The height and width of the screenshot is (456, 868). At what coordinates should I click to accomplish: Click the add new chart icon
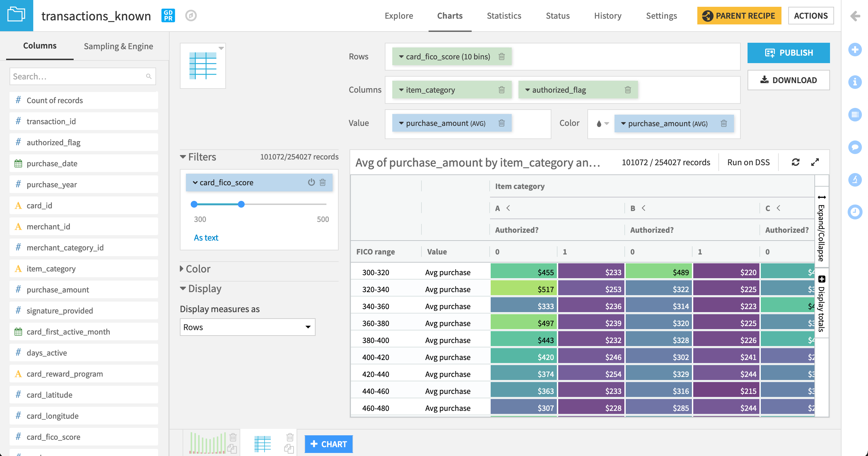[x=328, y=444]
